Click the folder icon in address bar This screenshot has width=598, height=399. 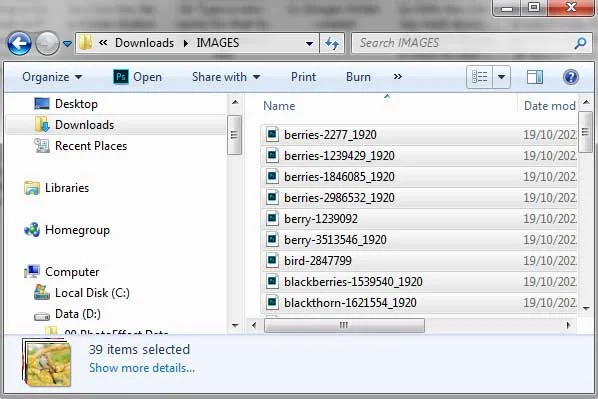coord(85,42)
